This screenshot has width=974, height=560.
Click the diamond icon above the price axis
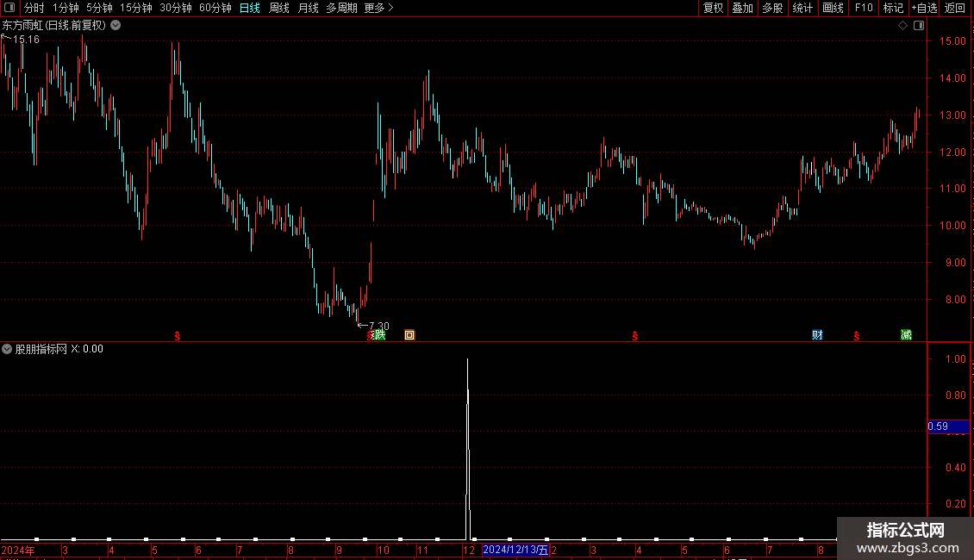903,26
